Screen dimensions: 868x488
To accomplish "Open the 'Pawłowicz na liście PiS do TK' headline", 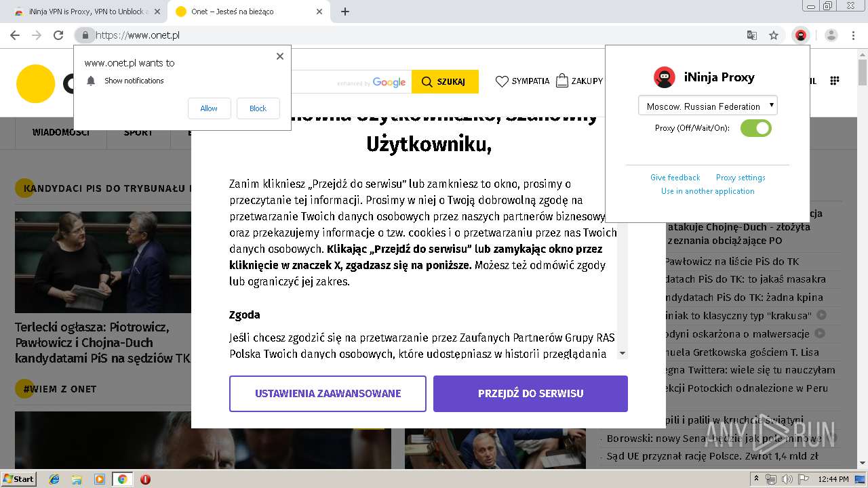I will pos(731,261).
